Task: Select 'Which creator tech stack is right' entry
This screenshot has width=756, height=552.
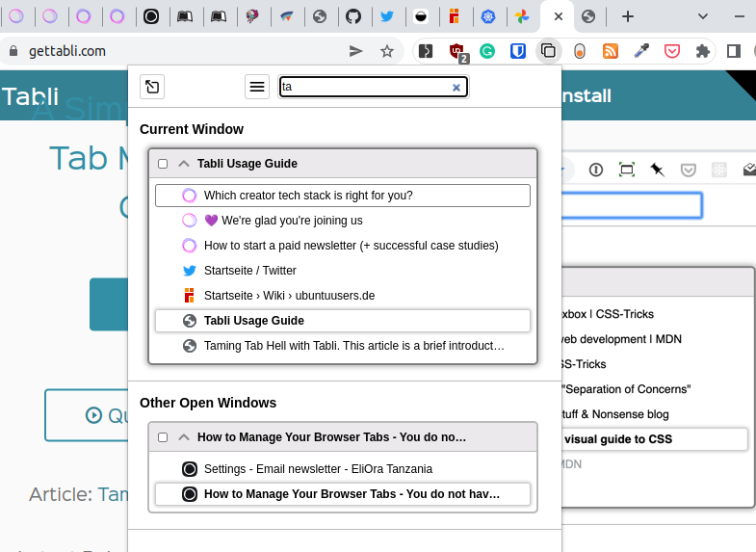Action: click(308, 196)
